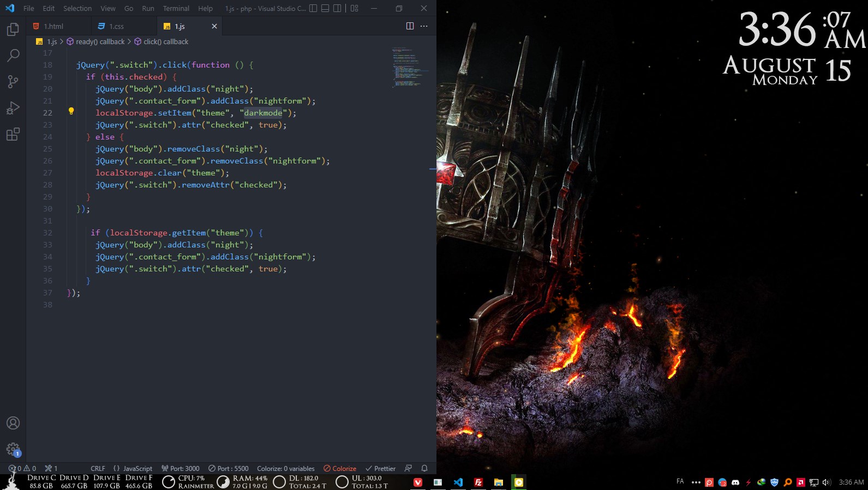
Task: Split the editor to the right
Action: (410, 26)
